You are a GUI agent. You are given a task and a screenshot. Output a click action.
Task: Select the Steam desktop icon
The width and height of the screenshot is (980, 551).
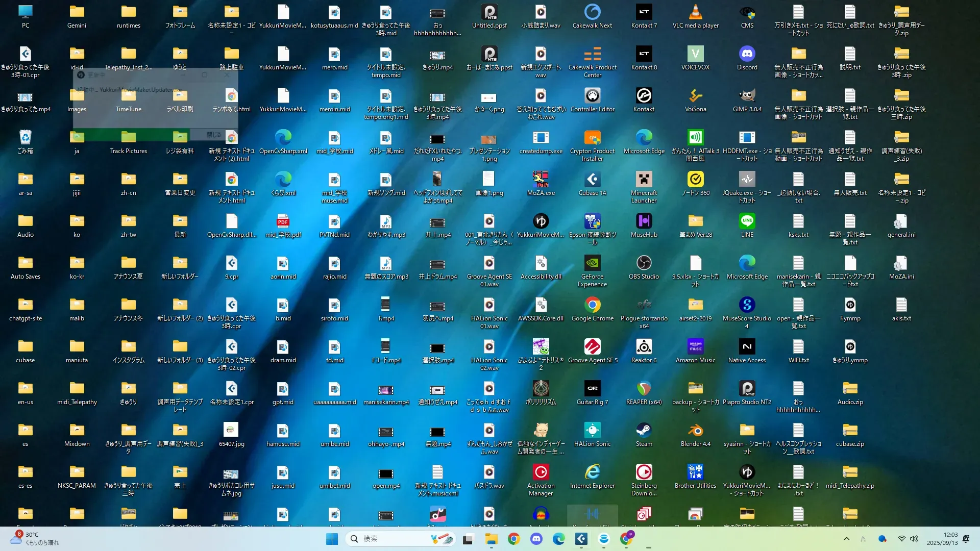point(644,431)
